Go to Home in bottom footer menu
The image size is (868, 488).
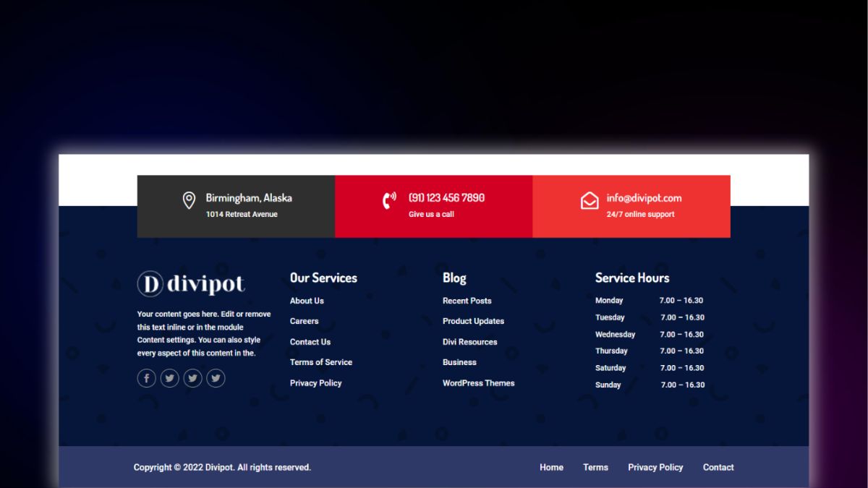[x=551, y=467]
